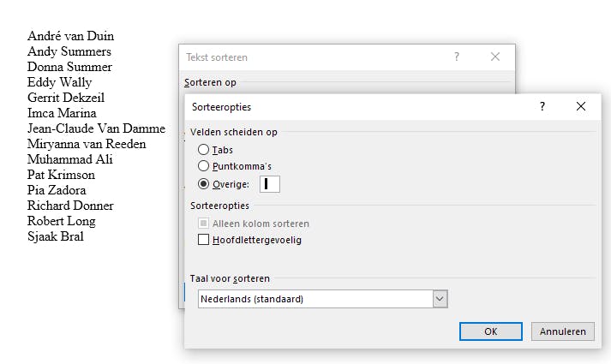The height and width of the screenshot is (364, 611).
Task: Click the line Jean-Claude Van Damme
Action: pos(96,128)
